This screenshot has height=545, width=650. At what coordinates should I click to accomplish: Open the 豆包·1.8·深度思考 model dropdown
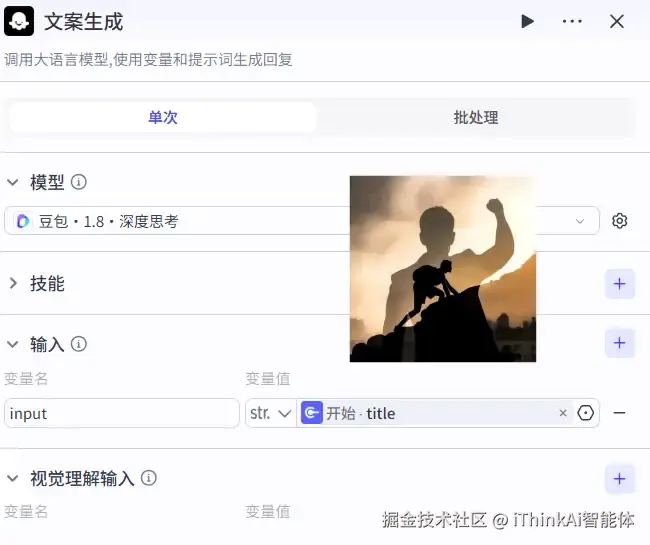click(302, 220)
